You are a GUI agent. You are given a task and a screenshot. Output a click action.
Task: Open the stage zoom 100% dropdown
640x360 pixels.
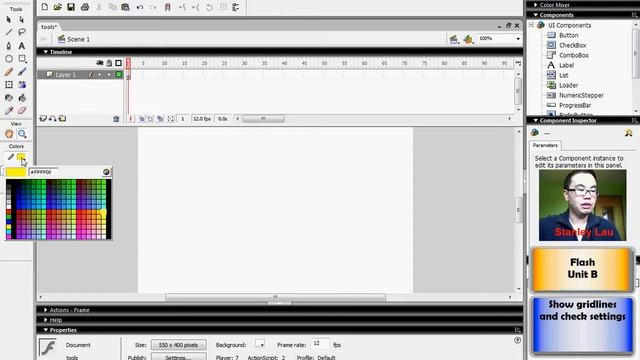coord(518,39)
